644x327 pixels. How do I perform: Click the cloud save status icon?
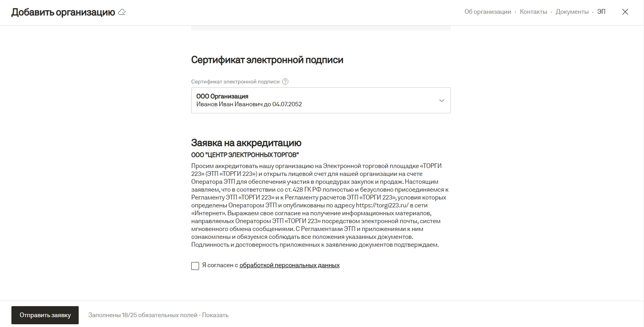[122, 12]
